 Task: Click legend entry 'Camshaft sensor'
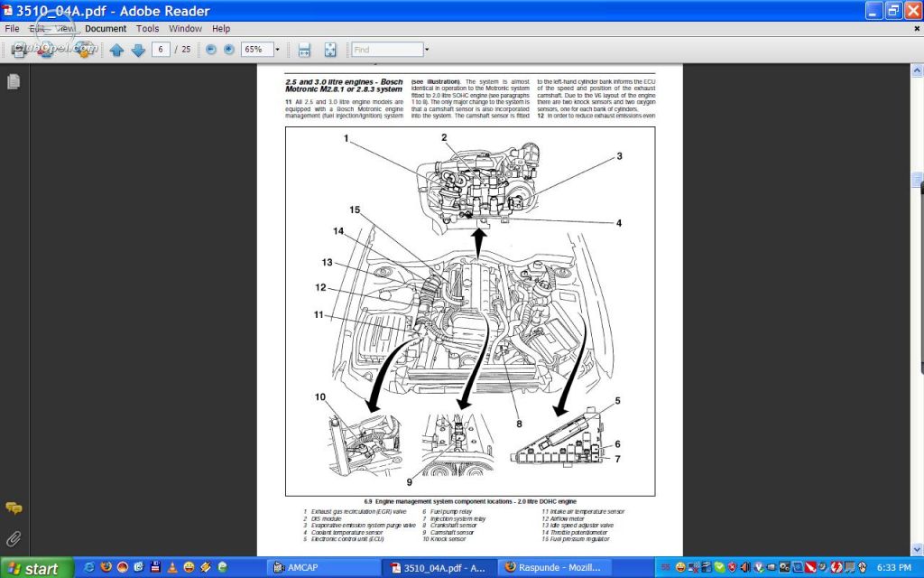click(452, 533)
